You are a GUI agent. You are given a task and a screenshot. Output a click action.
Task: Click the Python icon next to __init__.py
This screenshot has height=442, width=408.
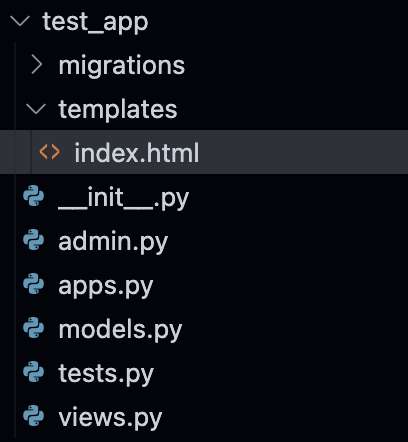tap(34, 196)
